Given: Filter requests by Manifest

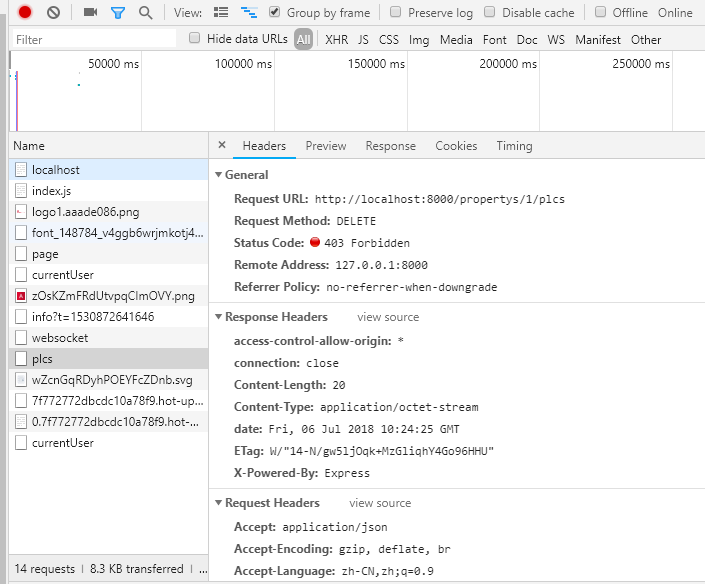Looking at the screenshot, I should (x=598, y=40).
